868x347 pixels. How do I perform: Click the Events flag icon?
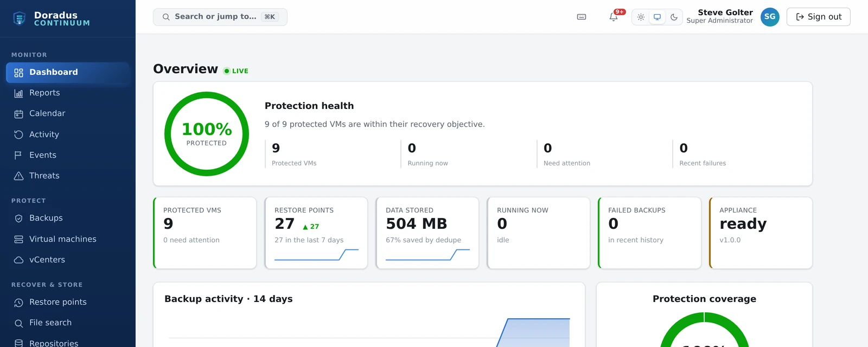coord(18,155)
